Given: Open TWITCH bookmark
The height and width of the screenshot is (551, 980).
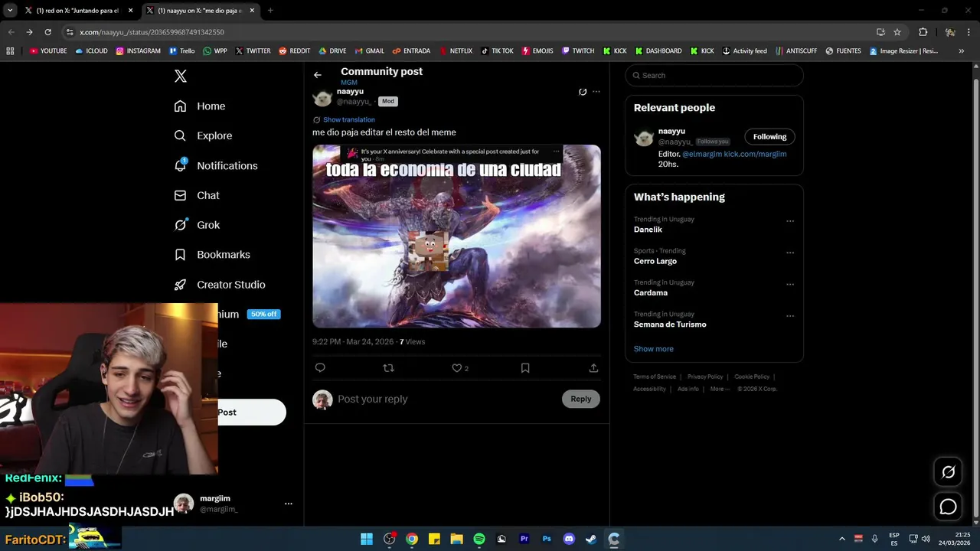Looking at the screenshot, I should click(x=578, y=51).
